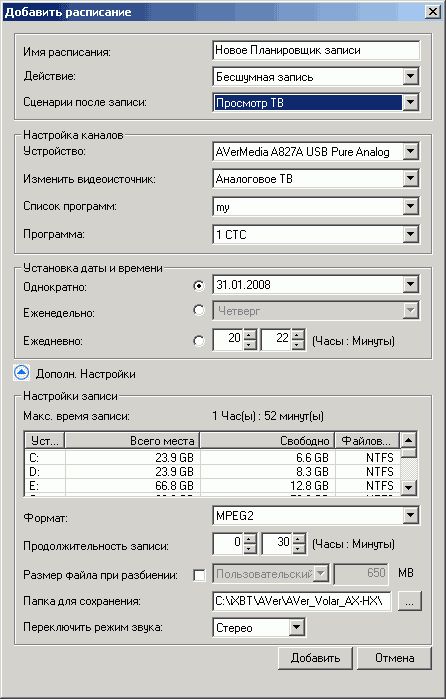Click the Имя расписания text field
446x699 pixels.
point(316,50)
